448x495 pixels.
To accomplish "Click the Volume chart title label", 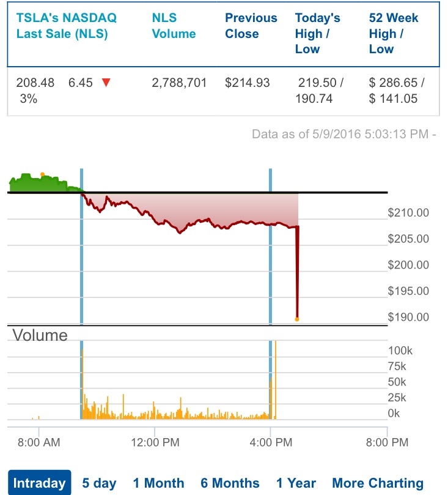I will pos(40,335).
